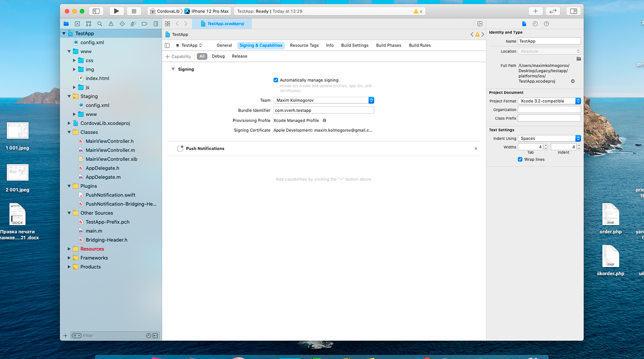Viewport: 644px width, 359px height.
Task: Select the All configuration filter
Action: pos(202,56)
